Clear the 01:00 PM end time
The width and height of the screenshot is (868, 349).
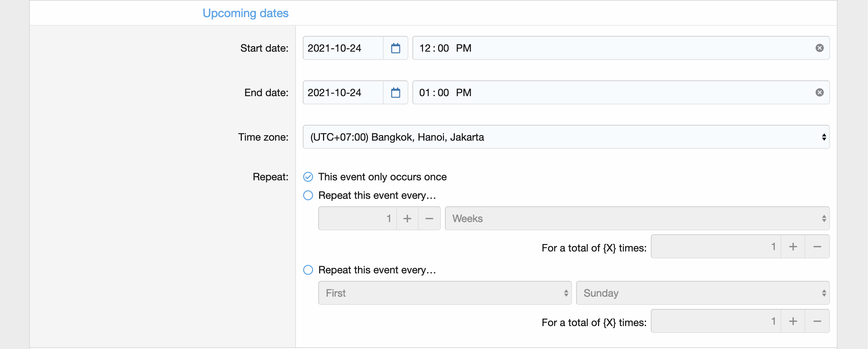[x=819, y=93]
